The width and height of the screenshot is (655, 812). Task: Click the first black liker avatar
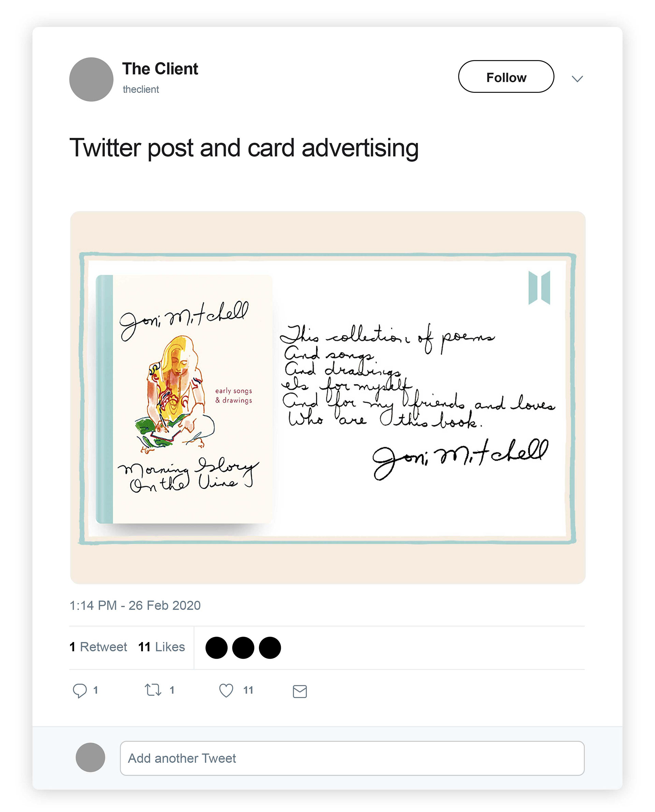(216, 648)
